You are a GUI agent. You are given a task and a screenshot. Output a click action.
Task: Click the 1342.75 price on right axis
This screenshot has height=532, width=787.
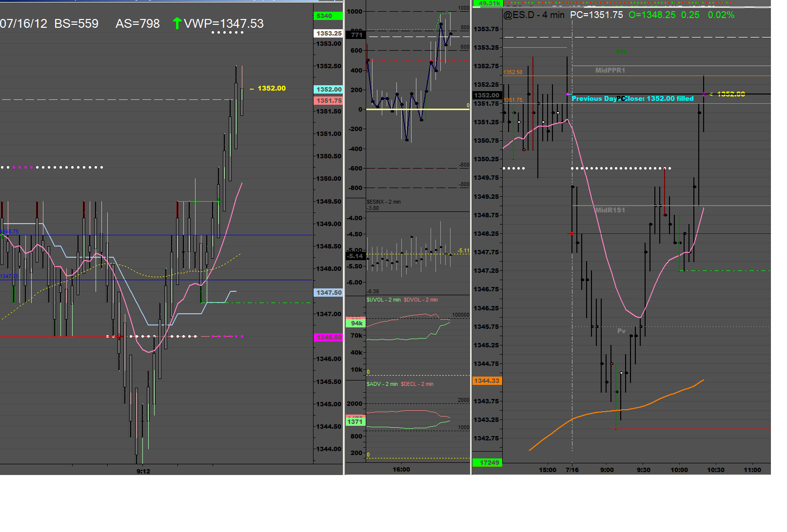point(487,438)
